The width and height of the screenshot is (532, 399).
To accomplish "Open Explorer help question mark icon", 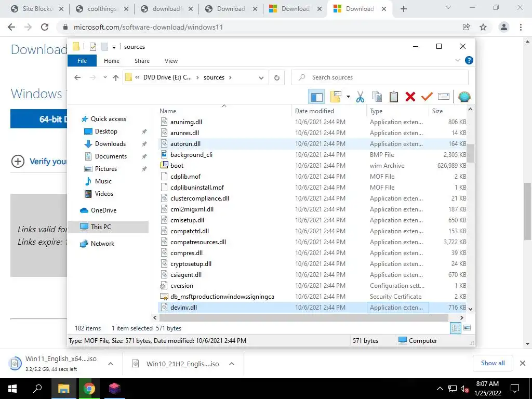I will pos(469,60).
